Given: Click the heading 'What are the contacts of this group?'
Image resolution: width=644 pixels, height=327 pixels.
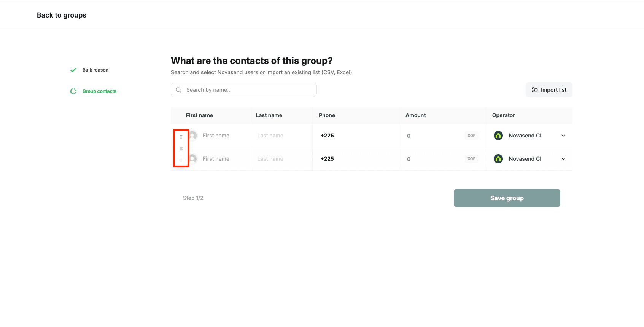Looking at the screenshot, I should [252, 61].
